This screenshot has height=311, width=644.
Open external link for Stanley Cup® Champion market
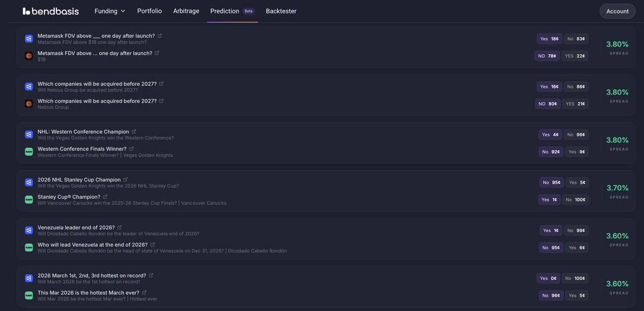pyautogui.click(x=105, y=197)
